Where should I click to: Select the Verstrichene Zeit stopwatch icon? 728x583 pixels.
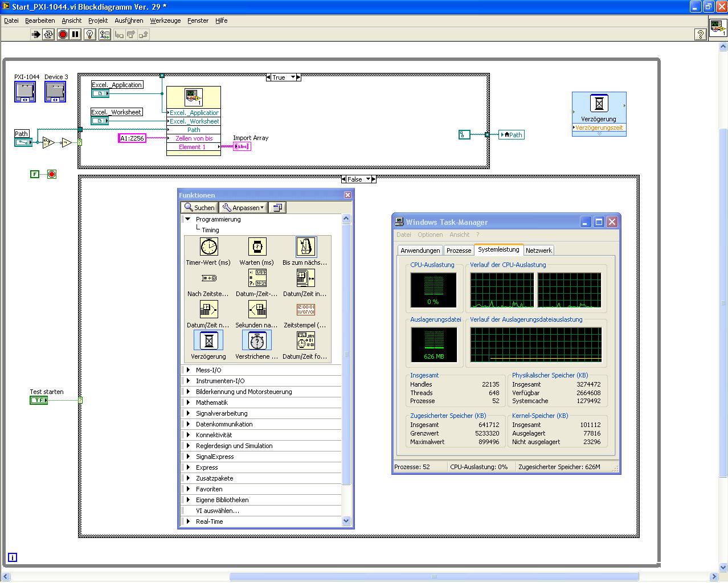257,341
